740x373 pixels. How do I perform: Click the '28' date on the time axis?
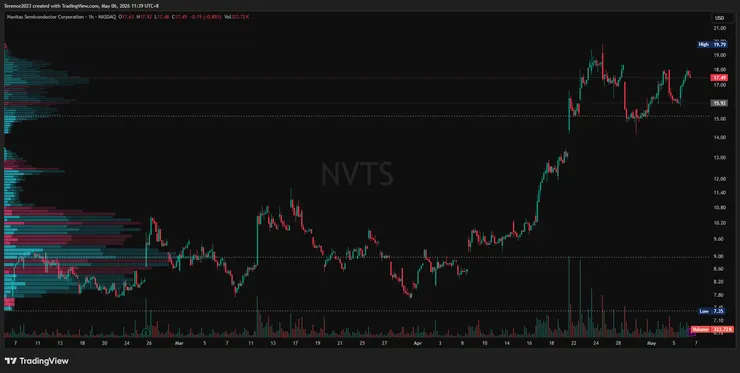pyautogui.click(x=618, y=343)
